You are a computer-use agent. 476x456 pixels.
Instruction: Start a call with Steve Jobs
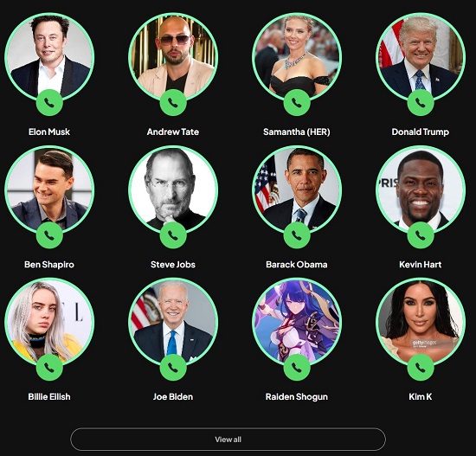173,235
